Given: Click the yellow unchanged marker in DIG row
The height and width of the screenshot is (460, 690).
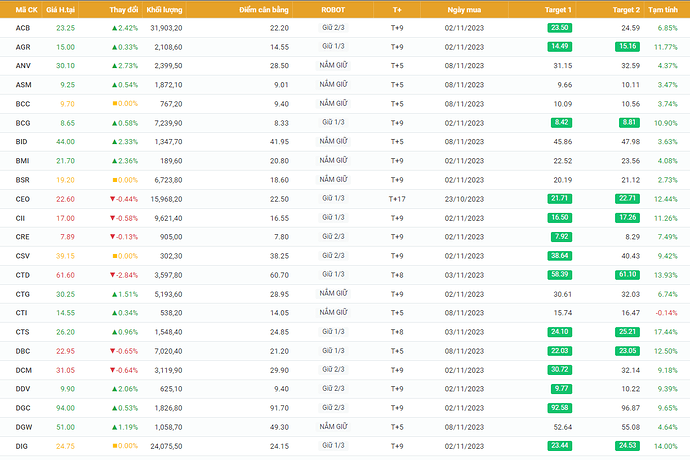Looking at the screenshot, I should (x=116, y=446).
